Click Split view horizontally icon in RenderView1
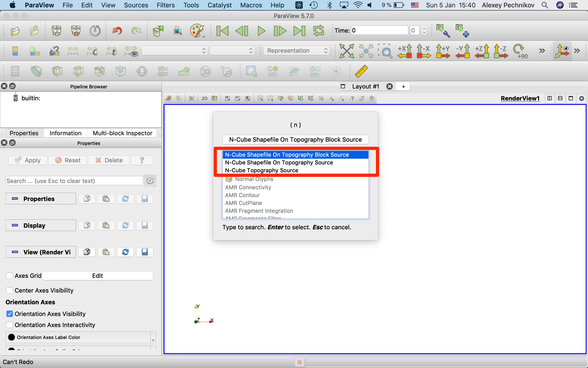The height and width of the screenshot is (368, 588). point(550,98)
